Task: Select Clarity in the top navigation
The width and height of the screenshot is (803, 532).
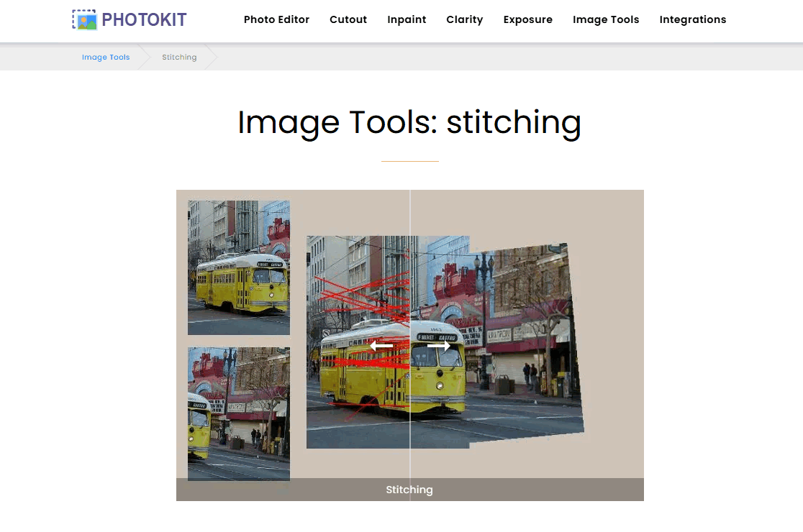Action: tap(464, 20)
